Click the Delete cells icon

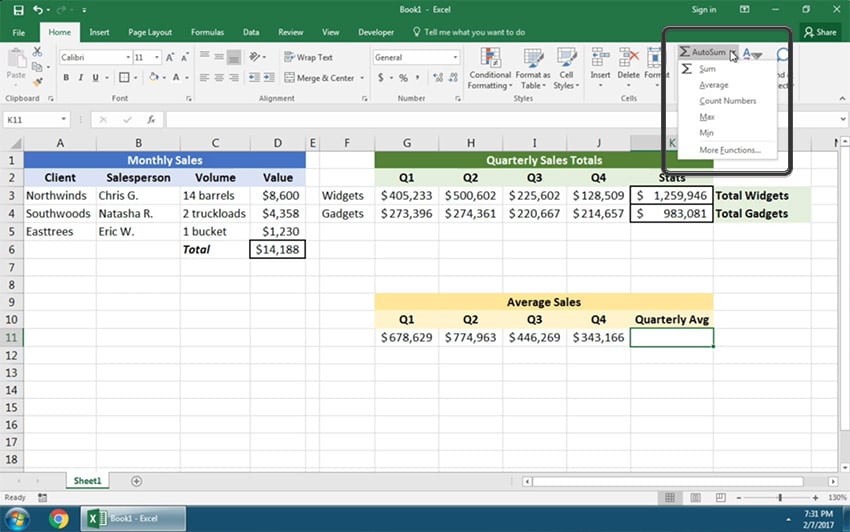point(628,58)
